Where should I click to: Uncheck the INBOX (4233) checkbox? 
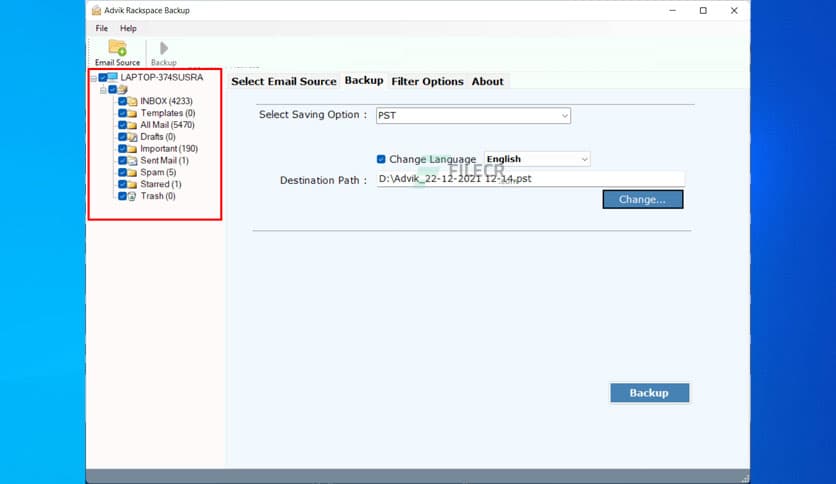(x=122, y=101)
